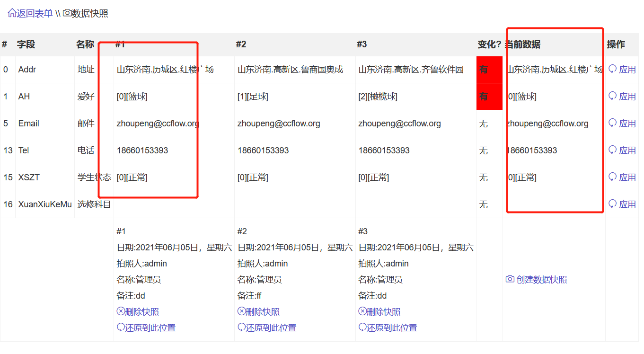Image resolution: width=644 pixels, height=354 pixels.
Task: Click the 操作 column header
Action: (x=616, y=44)
